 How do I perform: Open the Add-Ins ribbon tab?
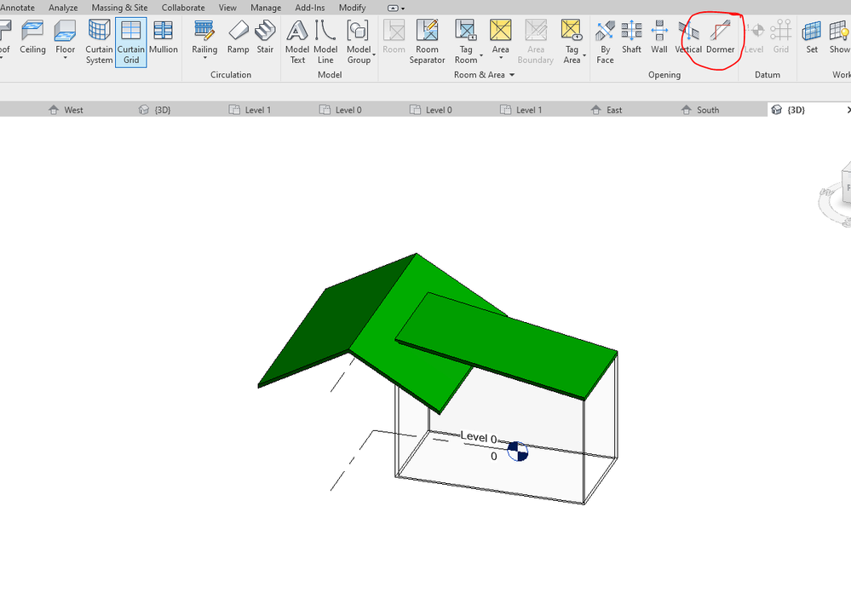(x=310, y=8)
